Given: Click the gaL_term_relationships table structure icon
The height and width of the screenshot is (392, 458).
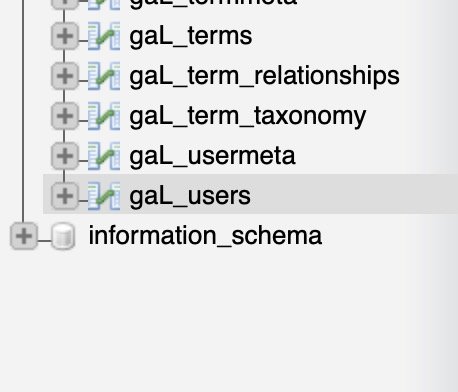Looking at the screenshot, I should [x=104, y=76].
